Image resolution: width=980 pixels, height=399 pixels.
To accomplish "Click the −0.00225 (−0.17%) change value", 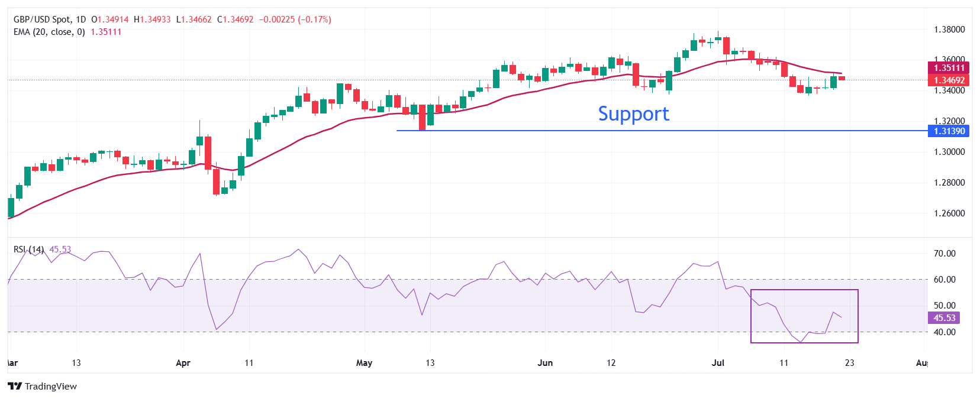I will [295, 20].
